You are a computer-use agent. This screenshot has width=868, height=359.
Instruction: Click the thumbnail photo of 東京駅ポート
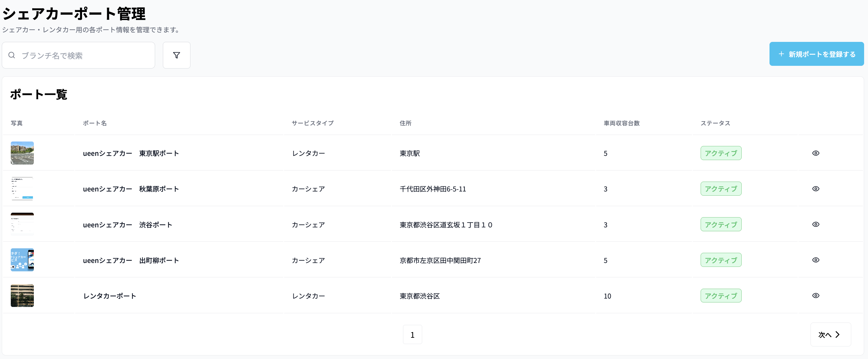click(x=22, y=153)
